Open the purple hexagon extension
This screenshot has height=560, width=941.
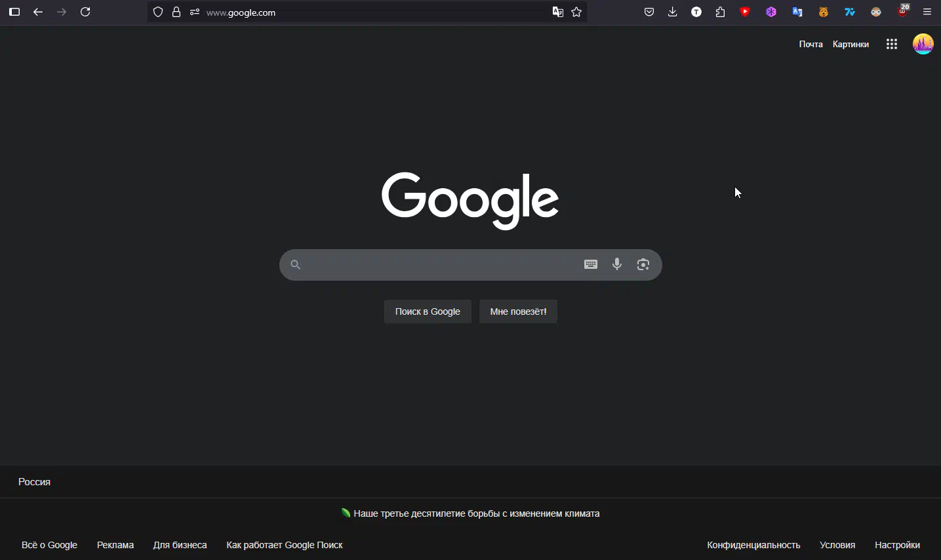coord(771,12)
